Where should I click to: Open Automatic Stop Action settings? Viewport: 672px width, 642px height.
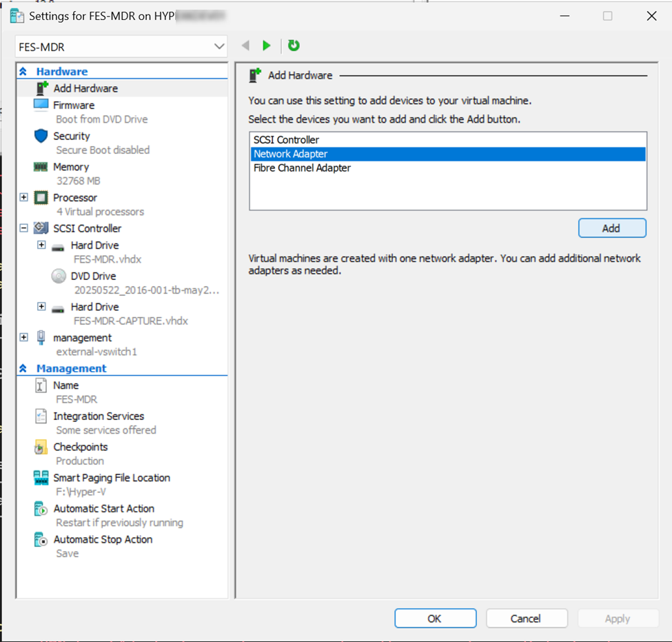tap(103, 539)
